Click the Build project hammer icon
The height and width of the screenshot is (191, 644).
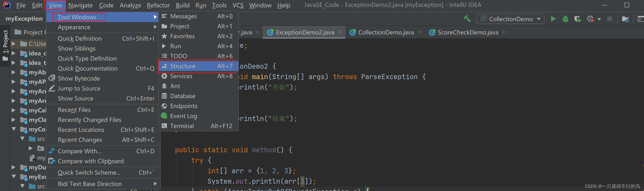click(x=467, y=19)
